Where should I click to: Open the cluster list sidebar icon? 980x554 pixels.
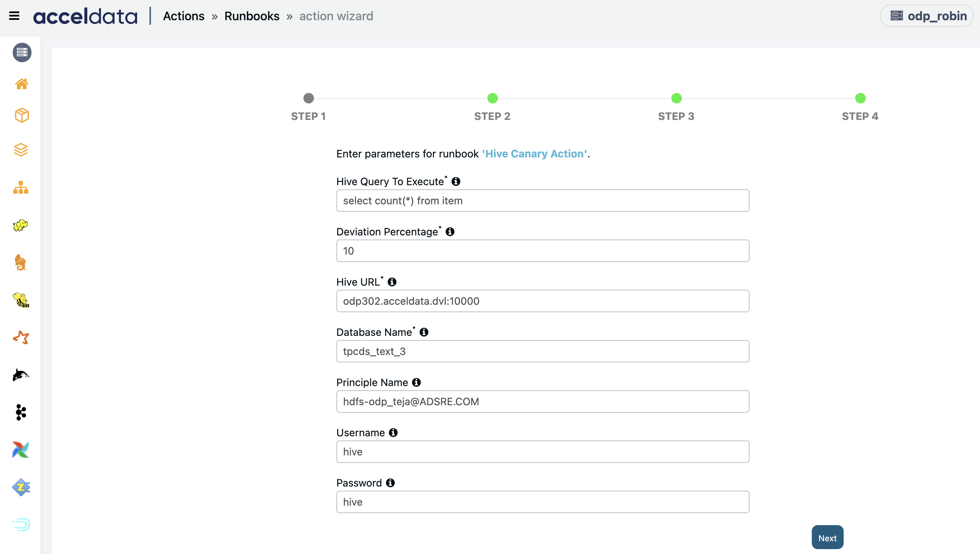coord(22,52)
